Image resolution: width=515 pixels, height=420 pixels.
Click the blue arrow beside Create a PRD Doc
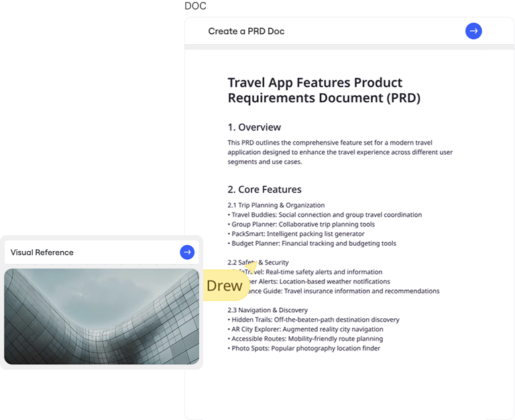pos(473,31)
